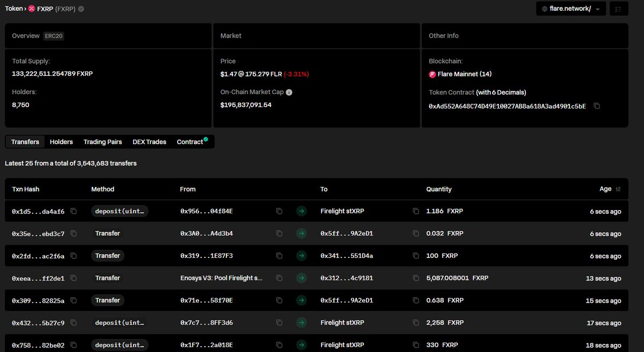
Task: Copy sender address 0x956...04f84E
Action: click(279, 211)
